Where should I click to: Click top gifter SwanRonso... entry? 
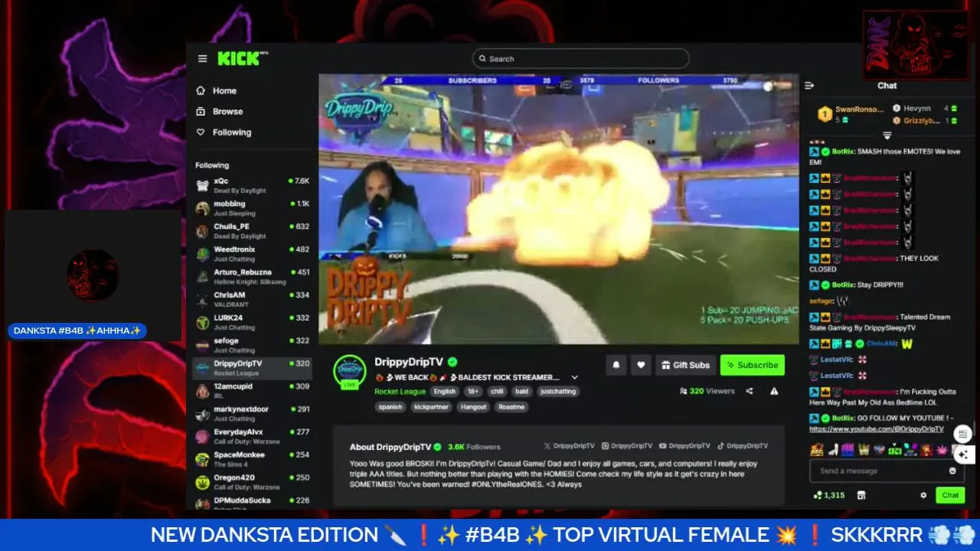pyautogui.click(x=851, y=114)
